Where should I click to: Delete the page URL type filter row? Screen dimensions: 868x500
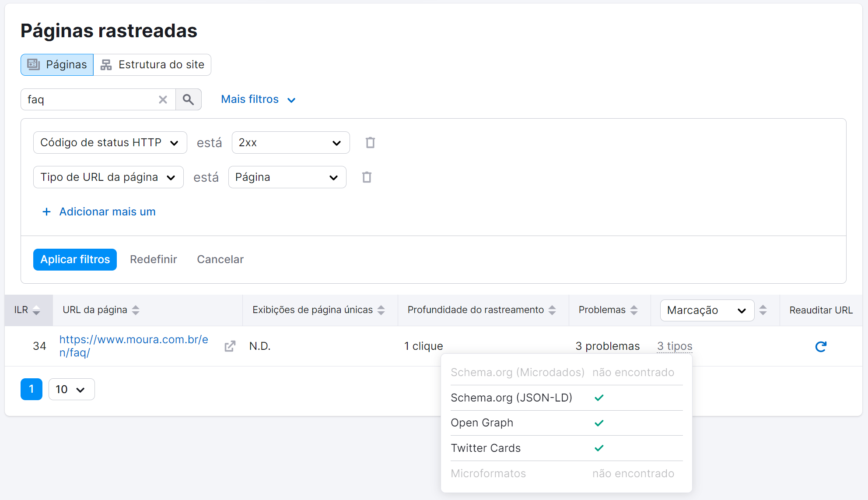367,177
